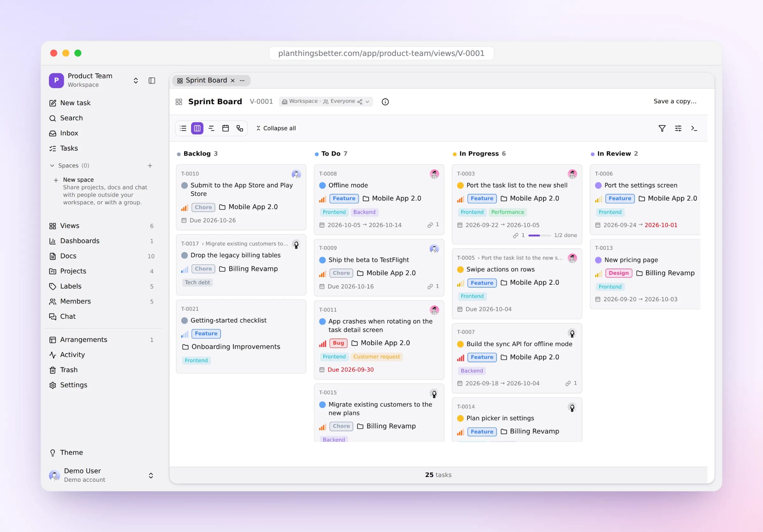Switch to timeline Gantt view icon
The height and width of the screenshot is (532, 763).
tap(211, 128)
